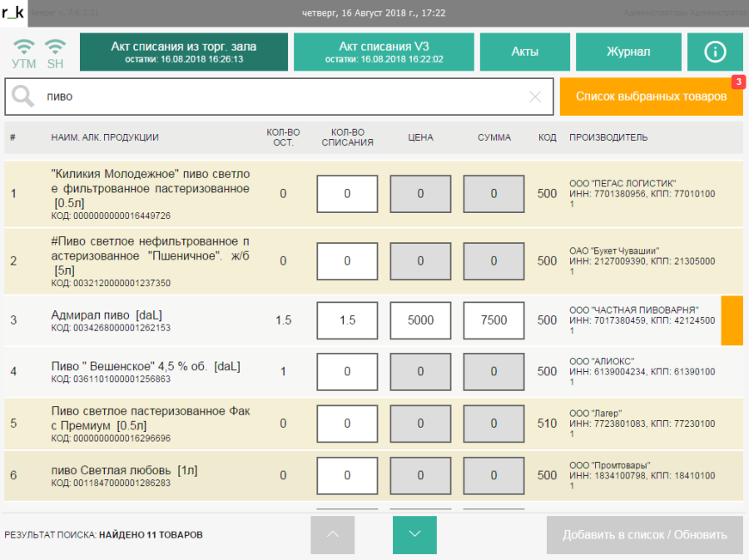Screen dimensions: 749x560
Task: Open the Акт списания из торг. зала tab
Action: pos(184,52)
